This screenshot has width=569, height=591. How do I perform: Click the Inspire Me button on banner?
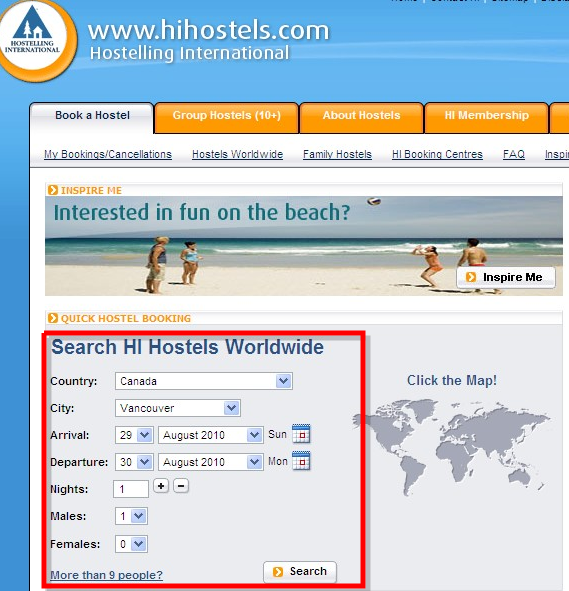pos(506,277)
